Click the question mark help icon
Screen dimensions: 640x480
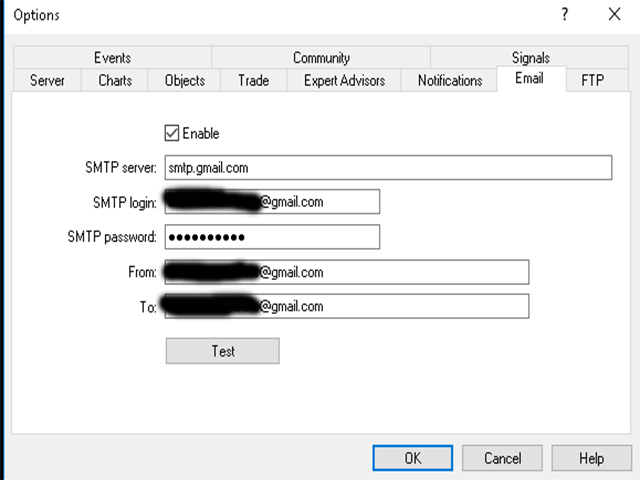coord(565,15)
